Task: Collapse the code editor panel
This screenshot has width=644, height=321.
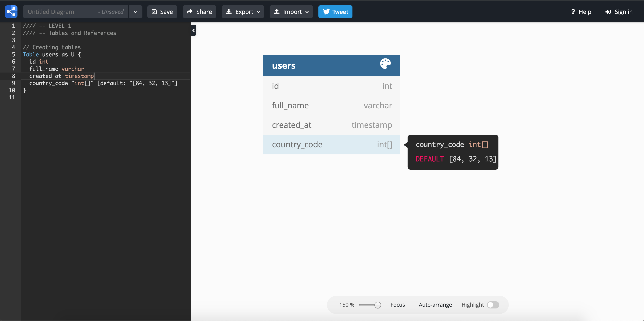Action: click(x=194, y=30)
